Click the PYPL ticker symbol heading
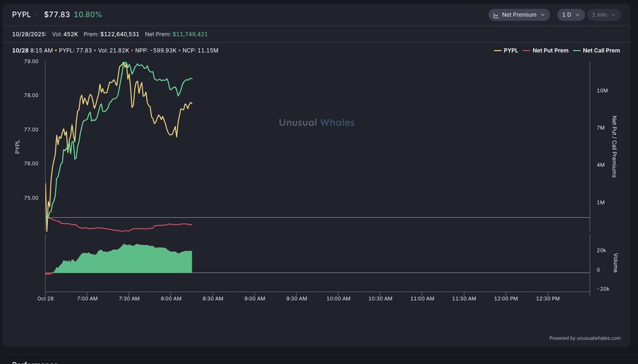The image size is (638, 364). (21, 15)
